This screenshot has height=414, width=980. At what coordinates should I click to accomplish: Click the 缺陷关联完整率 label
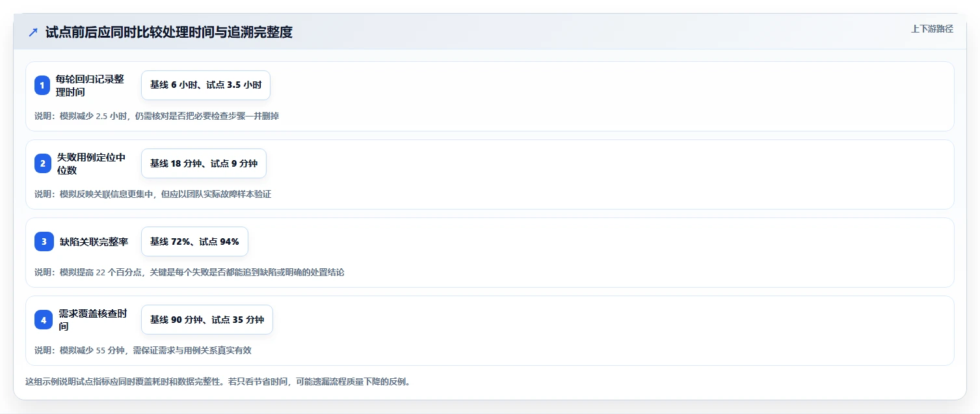pos(94,241)
